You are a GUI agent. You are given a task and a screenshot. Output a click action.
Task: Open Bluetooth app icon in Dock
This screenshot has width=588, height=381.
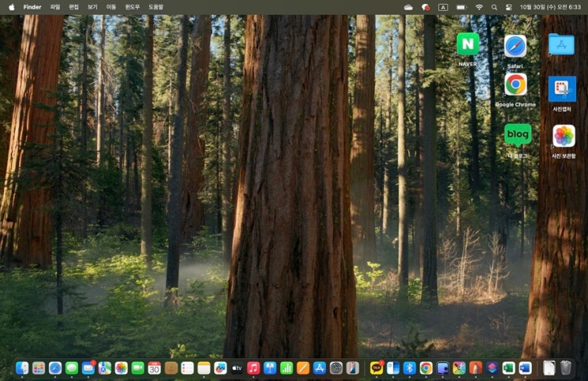coord(409,368)
